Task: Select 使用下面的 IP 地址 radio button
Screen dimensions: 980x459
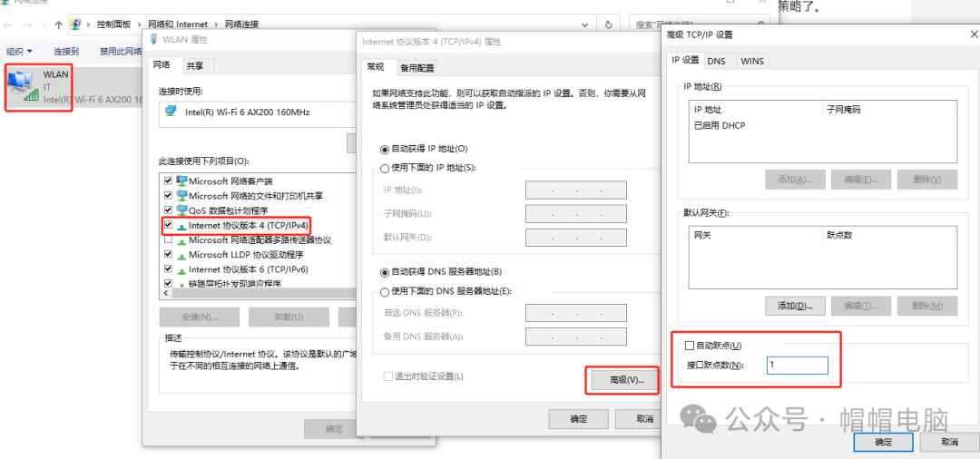Action: [385, 168]
